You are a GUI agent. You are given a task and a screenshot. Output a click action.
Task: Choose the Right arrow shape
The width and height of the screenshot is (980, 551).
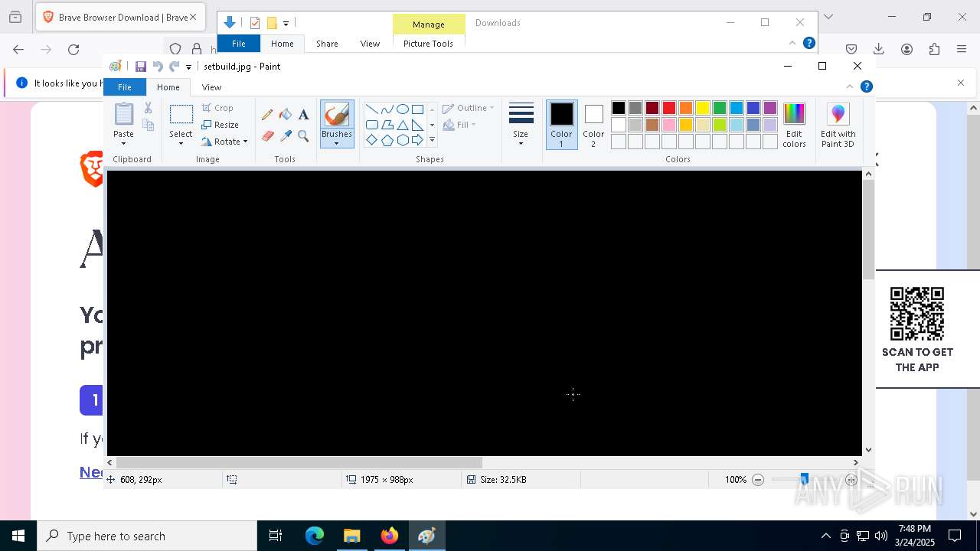point(417,140)
